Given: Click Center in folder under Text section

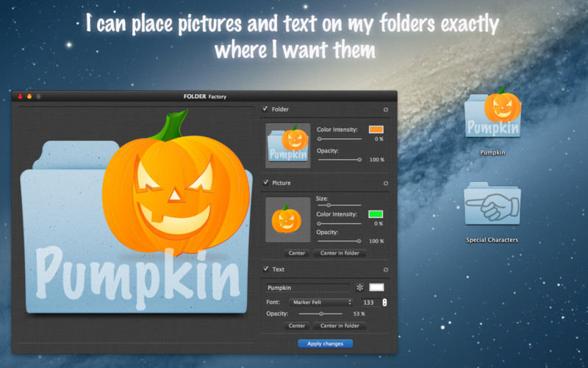Looking at the screenshot, I should point(340,325).
